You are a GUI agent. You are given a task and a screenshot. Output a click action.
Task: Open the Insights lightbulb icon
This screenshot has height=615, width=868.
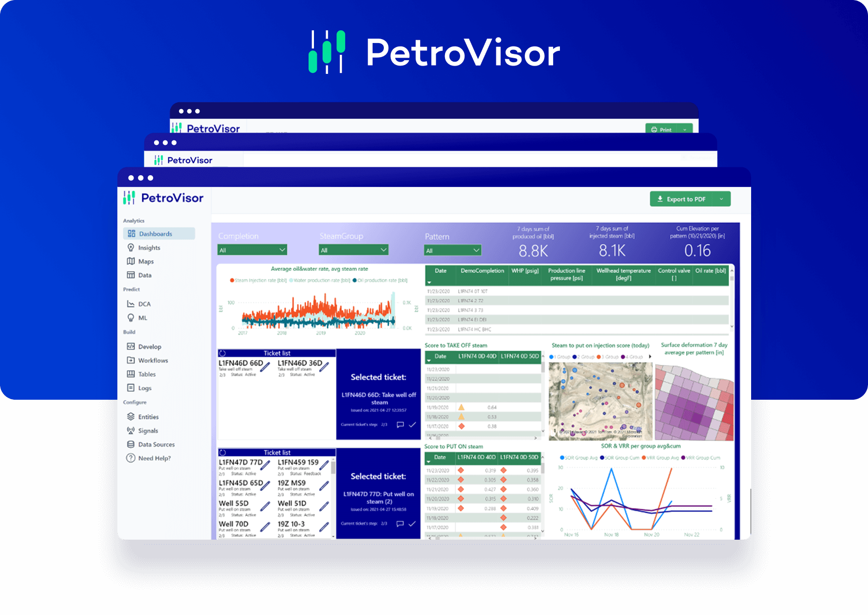tap(131, 248)
